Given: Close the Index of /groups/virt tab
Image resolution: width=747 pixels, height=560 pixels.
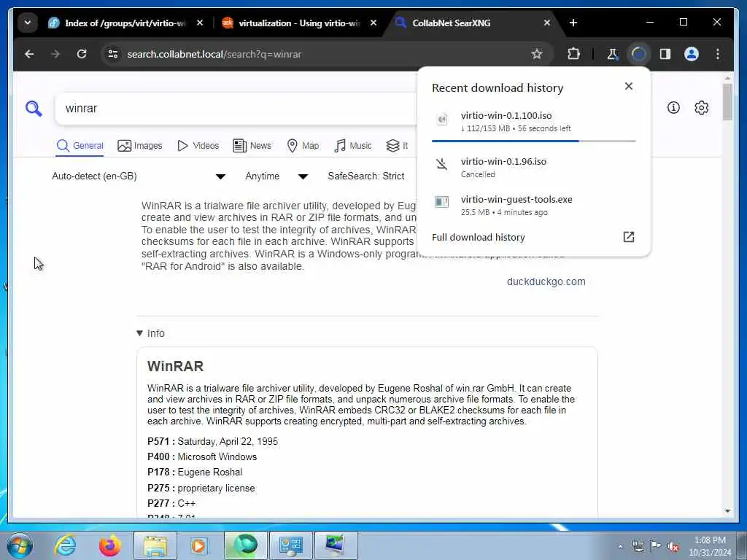Looking at the screenshot, I should coord(200,23).
